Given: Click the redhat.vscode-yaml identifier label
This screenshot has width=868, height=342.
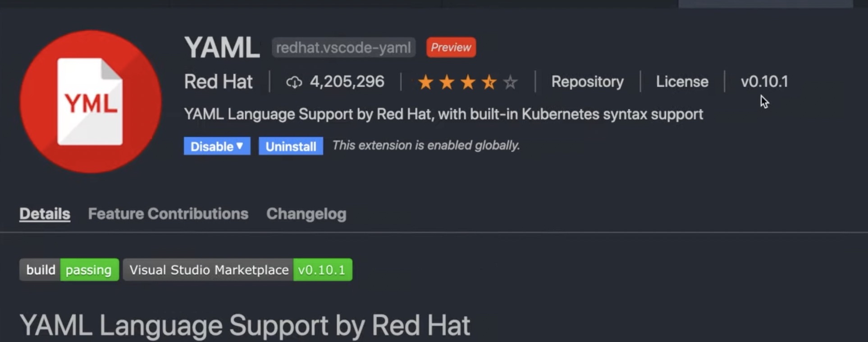Looking at the screenshot, I should click(343, 47).
